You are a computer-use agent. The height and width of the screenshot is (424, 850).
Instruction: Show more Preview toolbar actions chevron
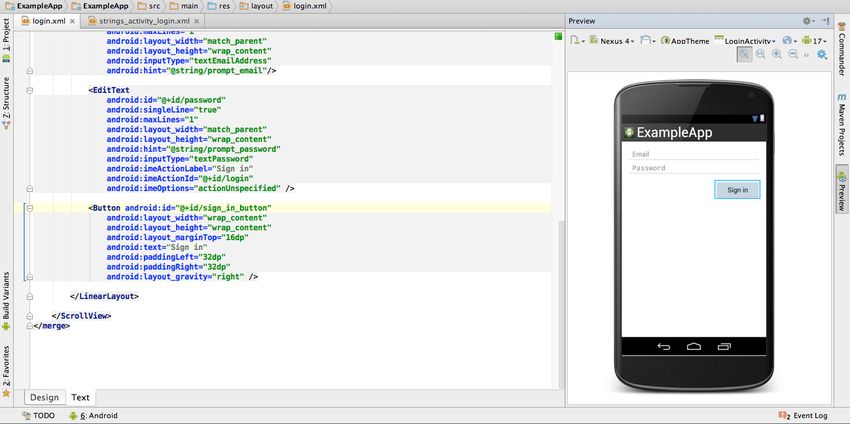click(806, 55)
